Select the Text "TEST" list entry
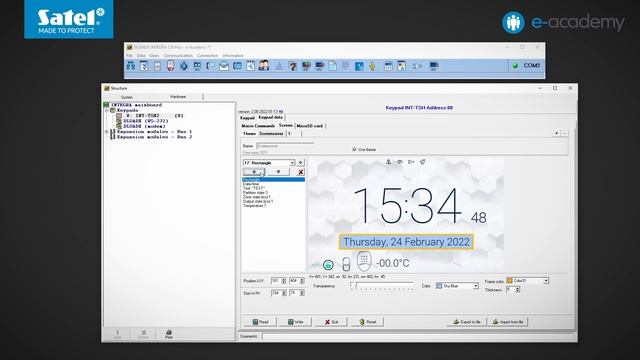The image size is (640, 360). pos(254,188)
